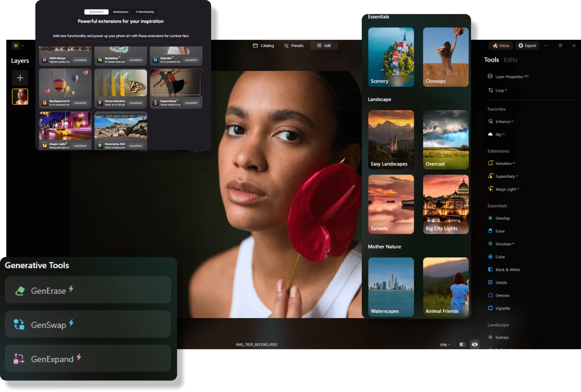
Task: Toggle the eye preview visibility icon
Action: pyautogui.click(x=474, y=345)
